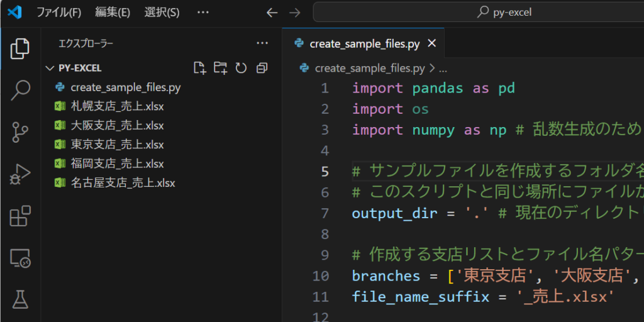Go back with the left arrow
Viewport: 644px width, 322px height.
click(272, 13)
